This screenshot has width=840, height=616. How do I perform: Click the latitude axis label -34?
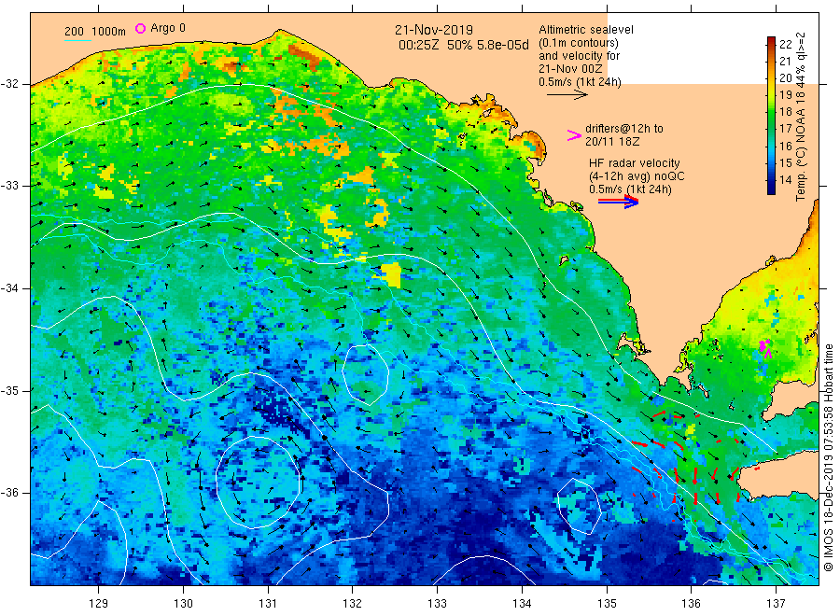click(x=9, y=288)
